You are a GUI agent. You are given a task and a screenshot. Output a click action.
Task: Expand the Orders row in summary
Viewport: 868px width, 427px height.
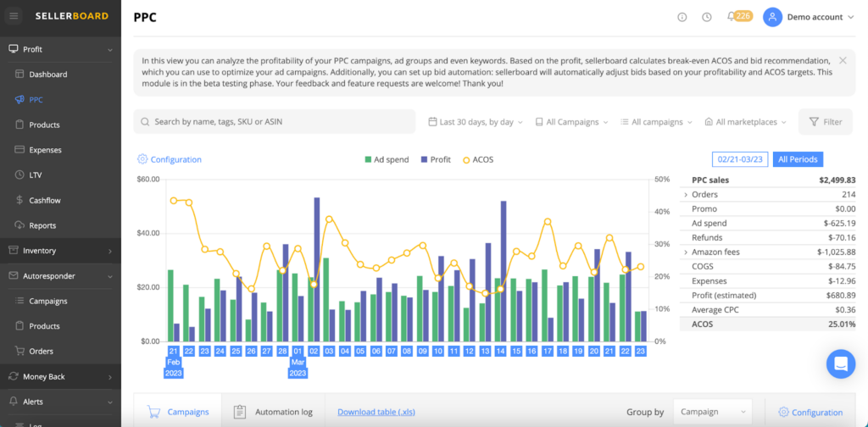tap(686, 195)
